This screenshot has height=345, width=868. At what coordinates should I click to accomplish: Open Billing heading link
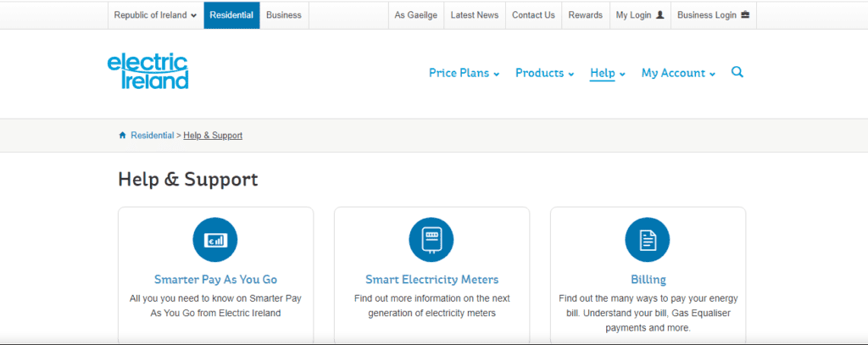click(648, 279)
